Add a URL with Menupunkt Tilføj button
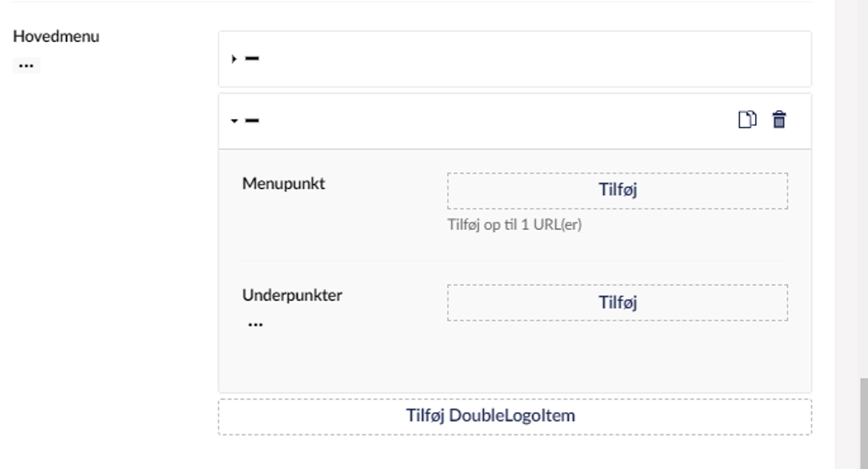This screenshot has height=469, width=868. (x=617, y=190)
